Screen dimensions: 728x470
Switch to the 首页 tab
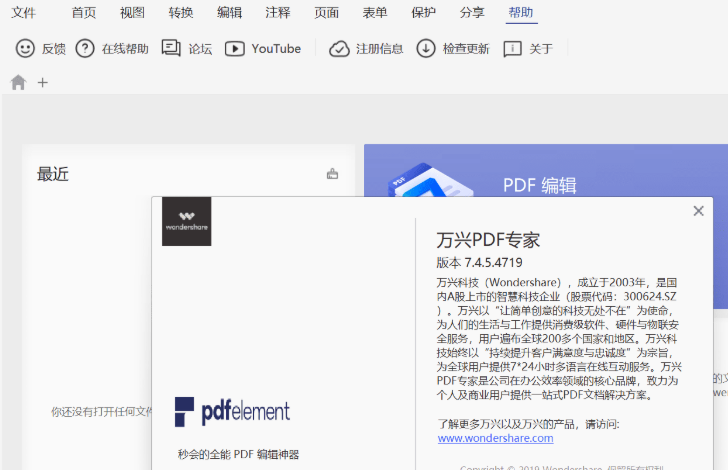pos(84,13)
